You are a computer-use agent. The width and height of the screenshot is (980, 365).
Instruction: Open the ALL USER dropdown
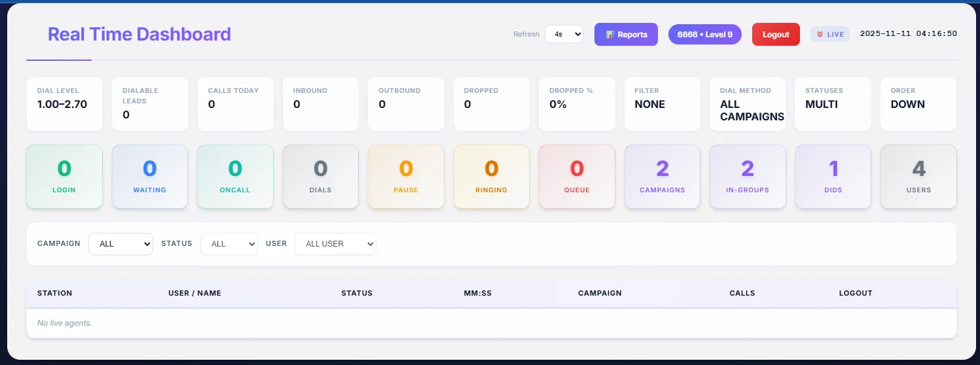(335, 243)
